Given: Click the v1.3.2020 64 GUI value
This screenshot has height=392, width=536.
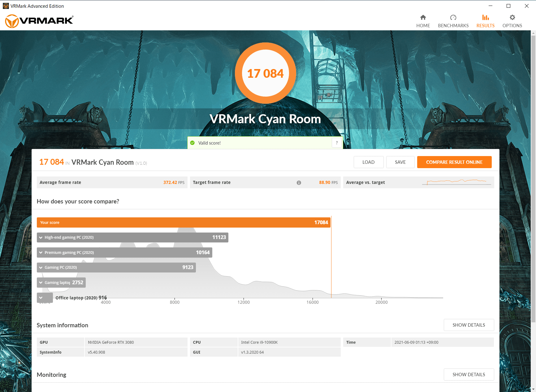Looking at the screenshot, I should tap(253, 352).
